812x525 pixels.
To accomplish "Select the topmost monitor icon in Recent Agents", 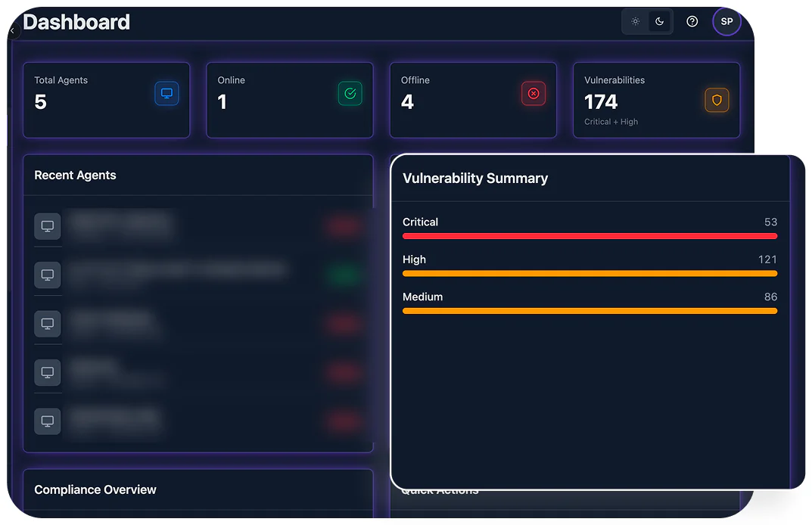I will click(48, 226).
